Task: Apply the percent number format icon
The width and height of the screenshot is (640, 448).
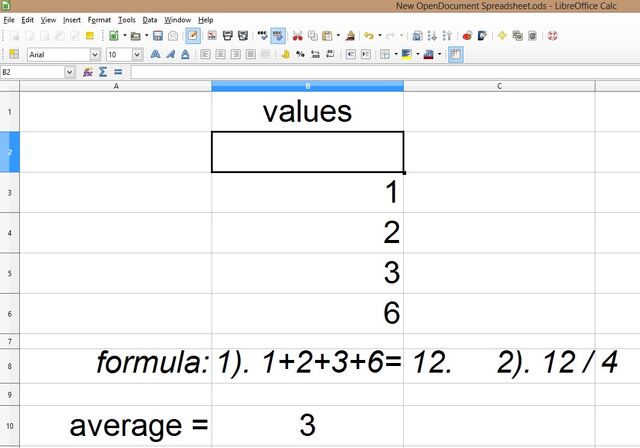Action: tap(300, 54)
